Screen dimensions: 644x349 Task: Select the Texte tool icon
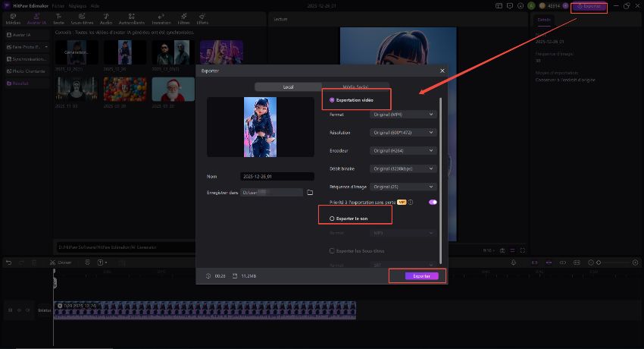(x=58, y=20)
